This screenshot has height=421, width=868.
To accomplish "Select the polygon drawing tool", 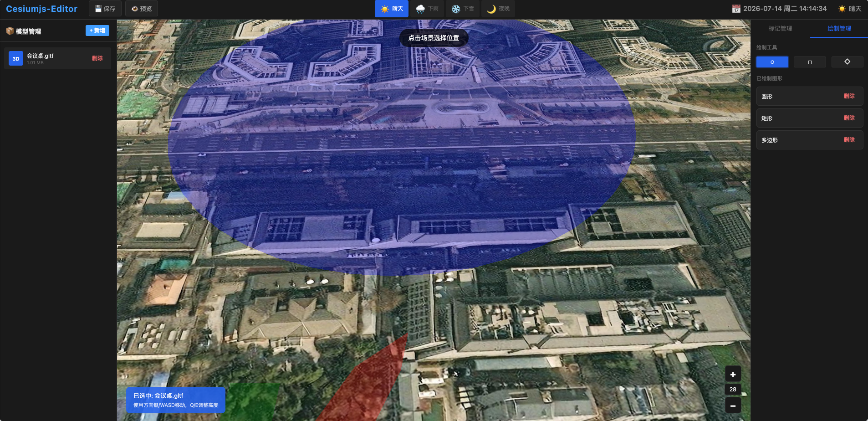I will click(847, 62).
